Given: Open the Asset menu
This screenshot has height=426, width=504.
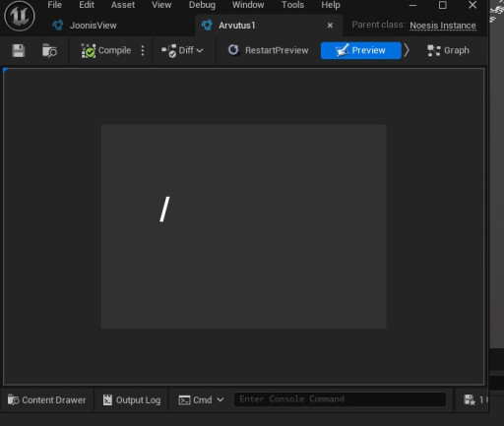Looking at the screenshot, I should [123, 5].
